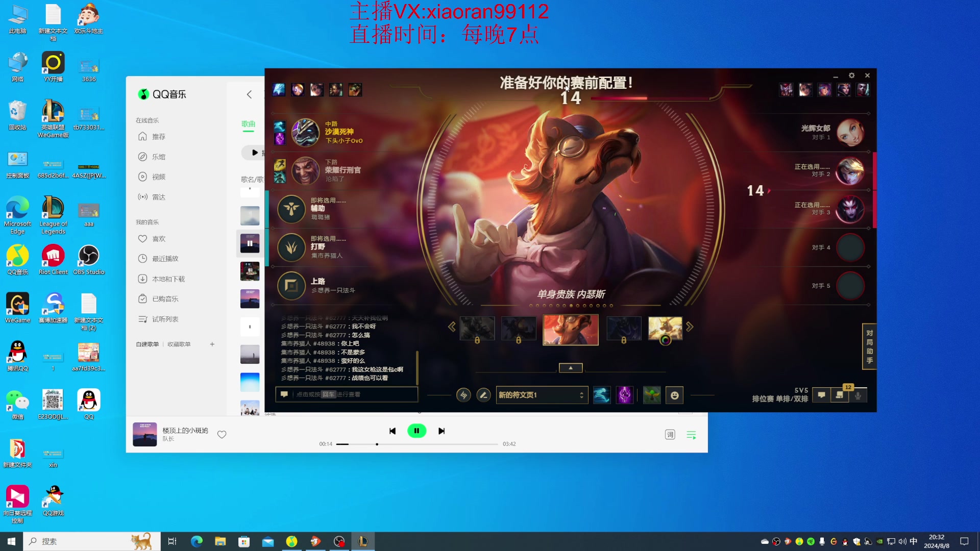Viewport: 980px width, 551px height.
Task: Open now-playing album cover in player bar
Action: pyautogui.click(x=145, y=435)
